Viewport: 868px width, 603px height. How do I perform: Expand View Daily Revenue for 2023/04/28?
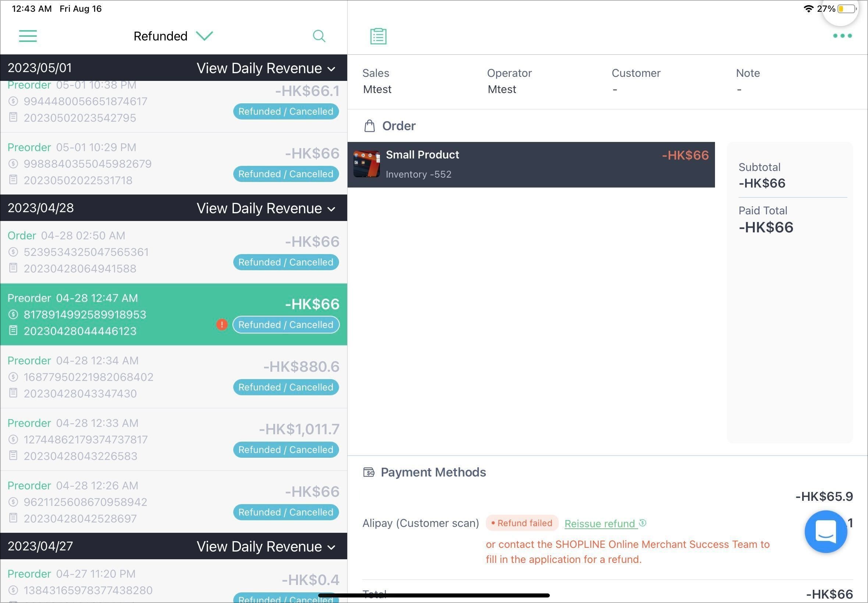pos(266,208)
